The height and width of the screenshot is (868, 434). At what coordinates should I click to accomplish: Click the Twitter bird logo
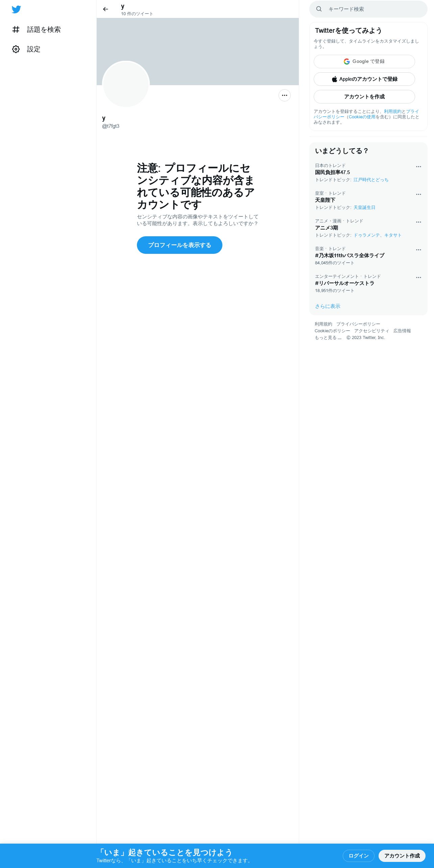tap(16, 9)
